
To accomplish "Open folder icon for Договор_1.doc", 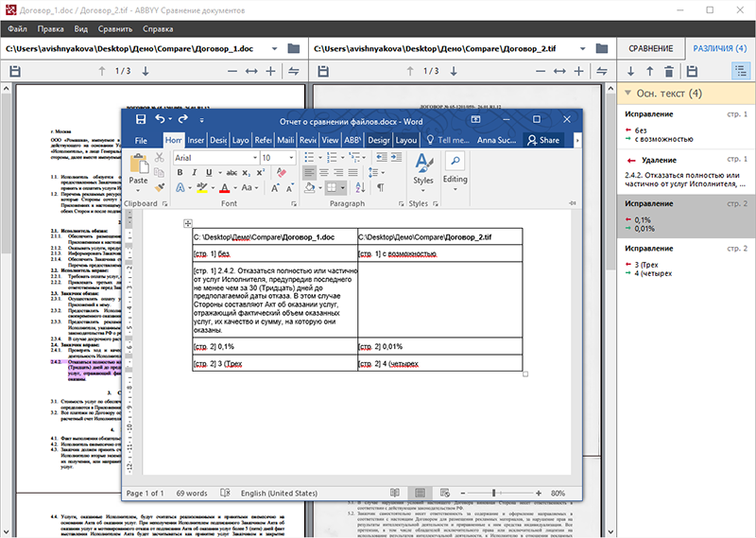I will click(x=293, y=49).
